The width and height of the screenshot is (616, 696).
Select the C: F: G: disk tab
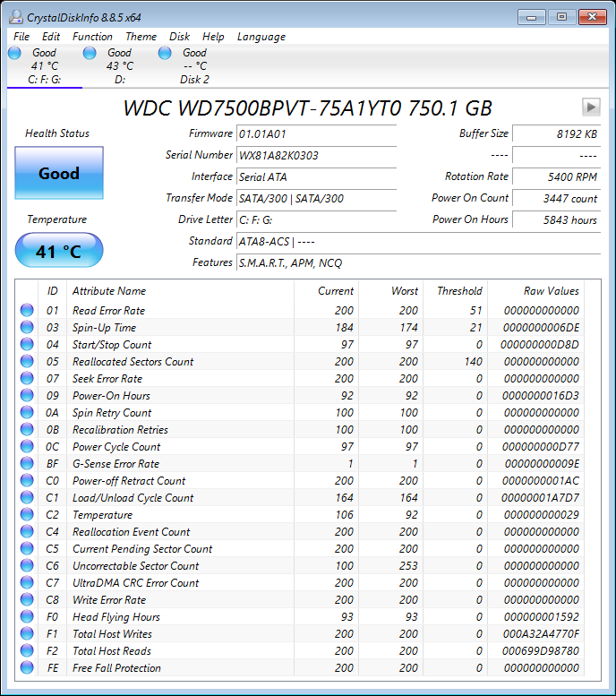click(x=45, y=66)
